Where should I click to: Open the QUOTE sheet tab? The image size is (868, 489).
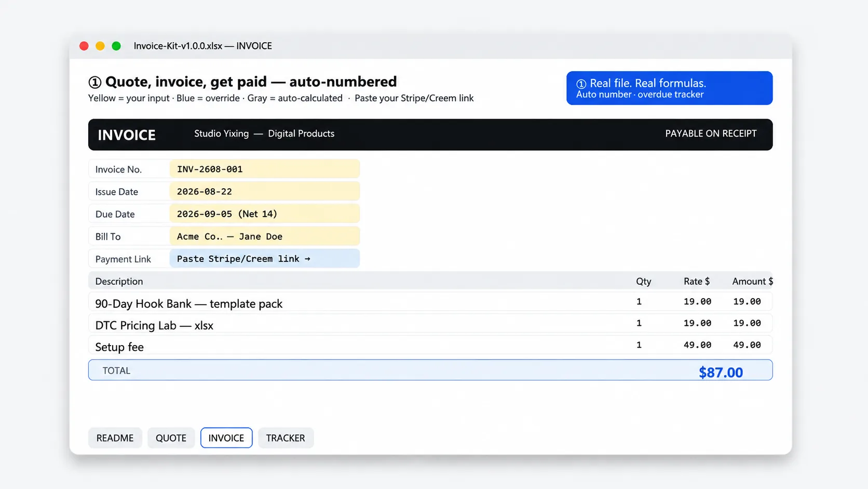[x=171, y=438]
